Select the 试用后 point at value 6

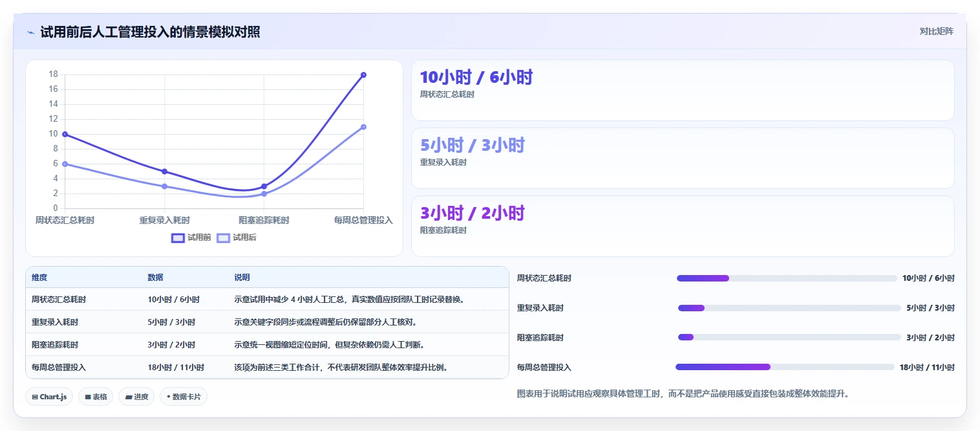pos(65,164)
